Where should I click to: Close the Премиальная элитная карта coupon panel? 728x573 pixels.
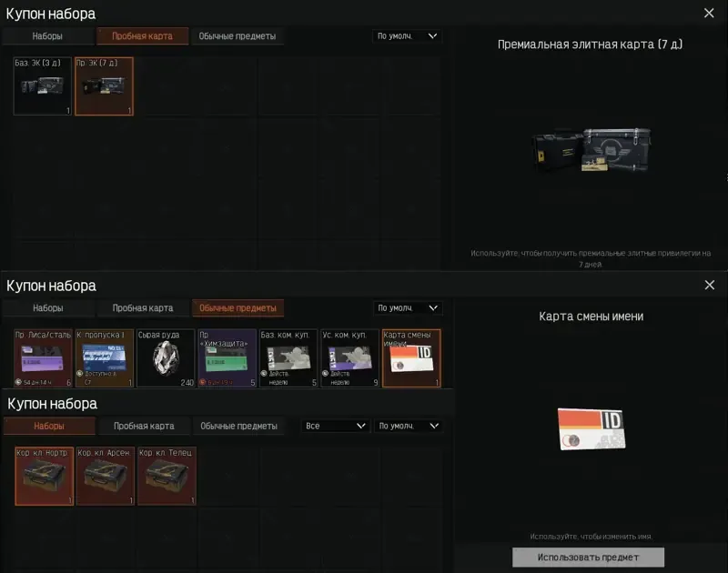709,13
